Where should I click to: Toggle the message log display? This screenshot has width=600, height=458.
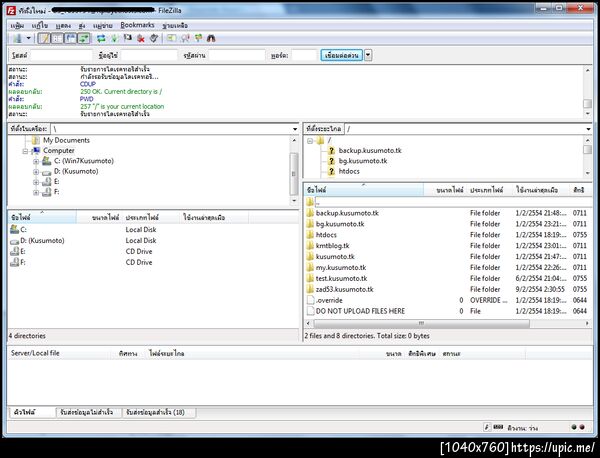pos(44,38)
